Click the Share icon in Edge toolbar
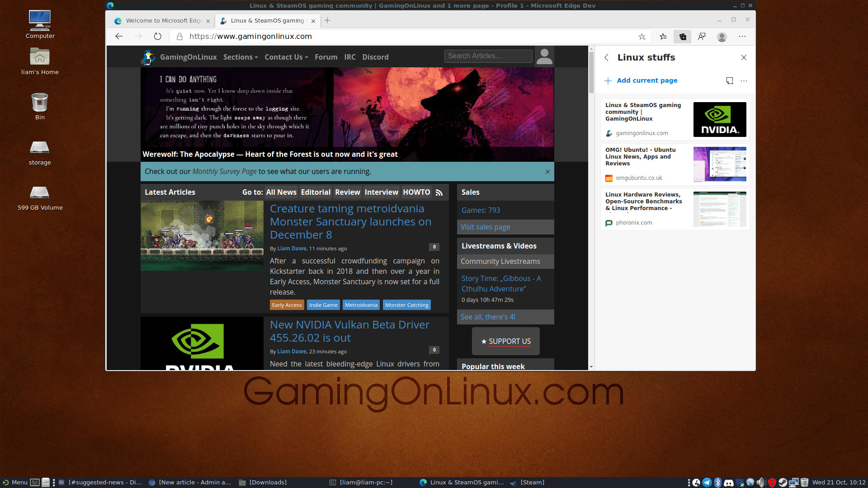Viewport: 868px width, 488px height. click(x=703, y=36)
